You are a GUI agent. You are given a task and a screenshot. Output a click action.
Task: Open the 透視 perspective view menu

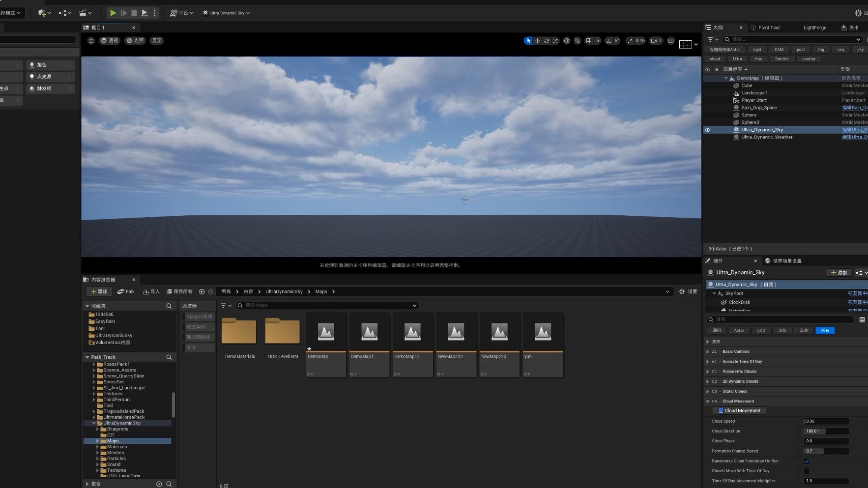[x=110, y=41]
